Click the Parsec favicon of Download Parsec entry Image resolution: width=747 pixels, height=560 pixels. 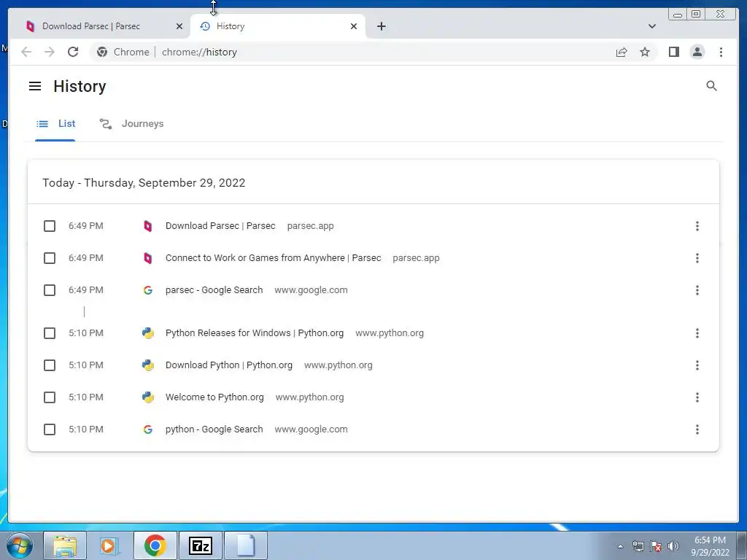147,226
